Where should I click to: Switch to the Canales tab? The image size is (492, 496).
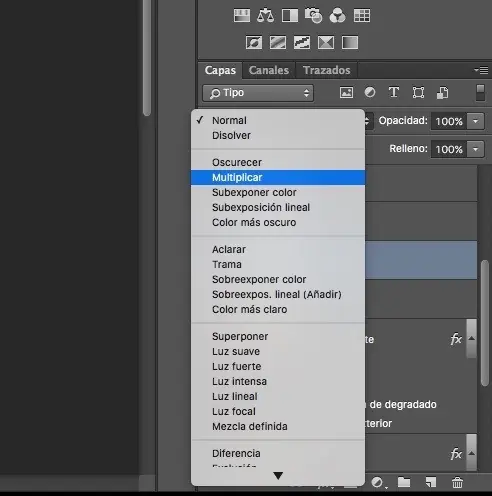coord(269,70)
